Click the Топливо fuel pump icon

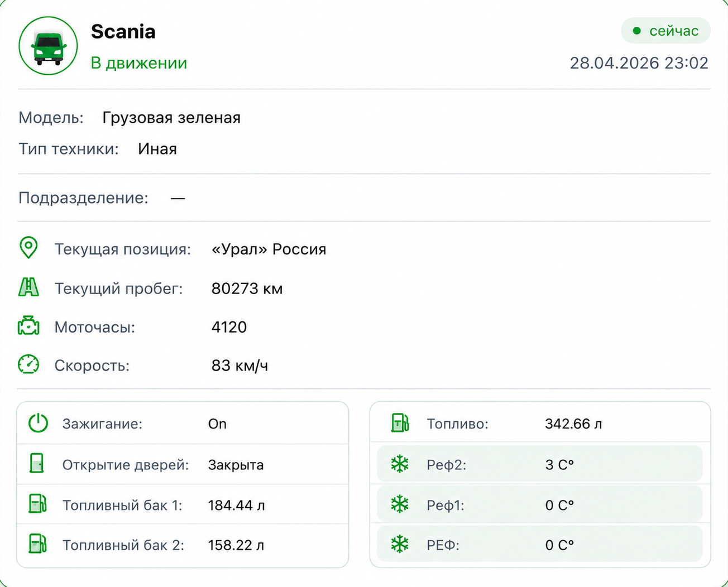pos(400,423)
